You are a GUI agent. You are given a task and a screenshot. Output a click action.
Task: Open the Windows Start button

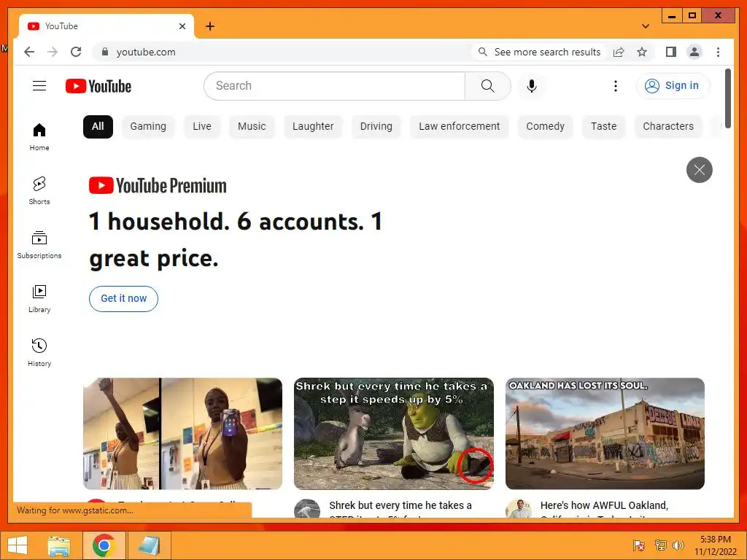[x=18, y=545]
